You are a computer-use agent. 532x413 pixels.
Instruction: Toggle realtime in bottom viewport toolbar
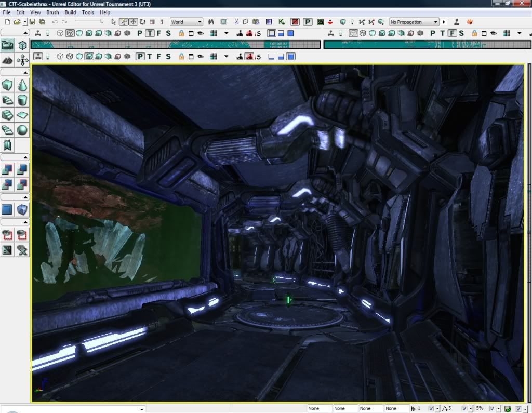pyautogui.click(x=38, y=56)
